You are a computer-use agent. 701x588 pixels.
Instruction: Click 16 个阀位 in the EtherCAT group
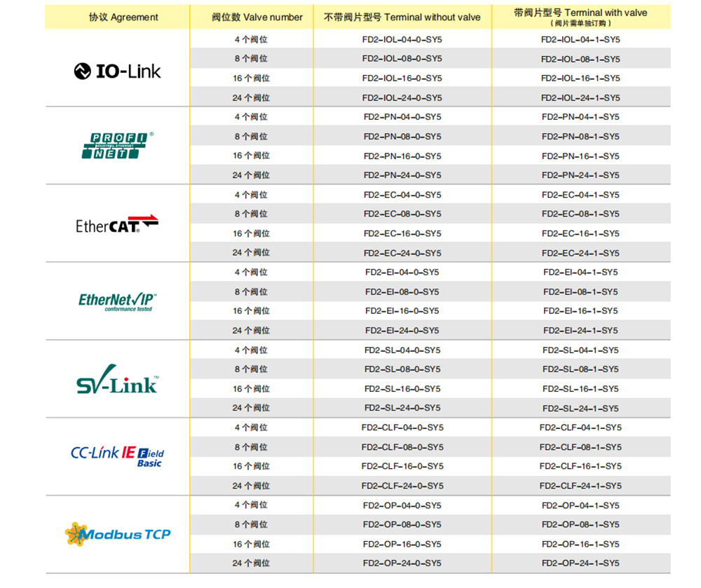pos(251,233)
